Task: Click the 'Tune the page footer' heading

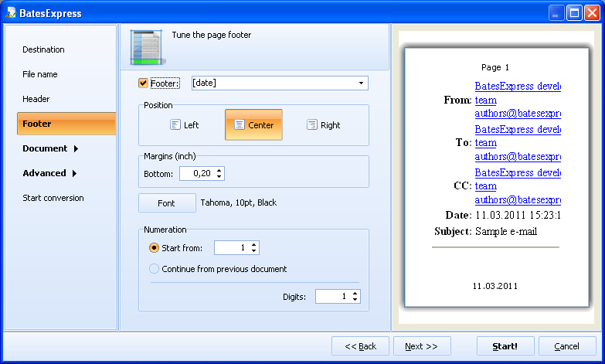Action: click(212, 35)
